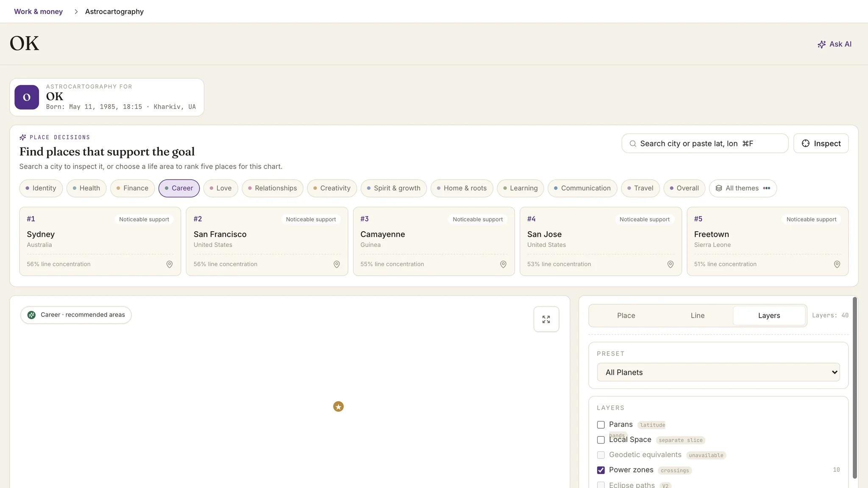Select the Communication theme chip
The width and height of the screenshot is (868, 488).
click(x=583, y=189)
